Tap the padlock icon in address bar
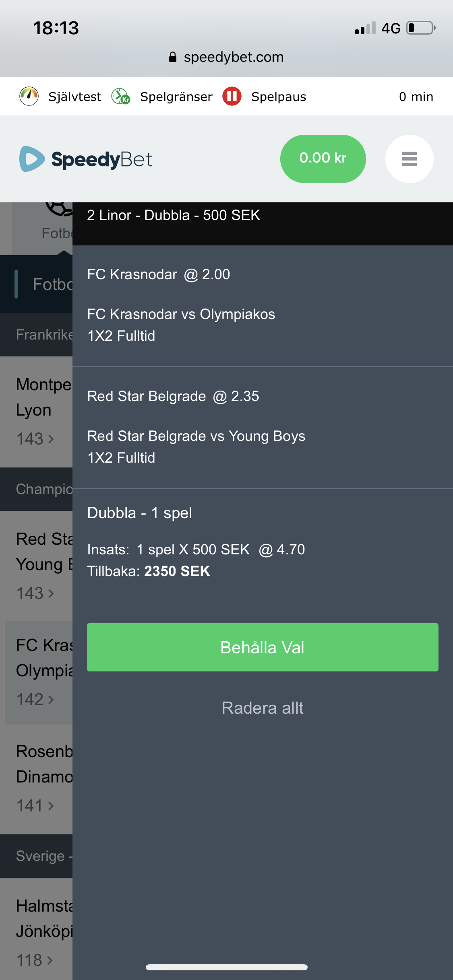This screenshot has height=980, width=453. (x=173, y=57)
